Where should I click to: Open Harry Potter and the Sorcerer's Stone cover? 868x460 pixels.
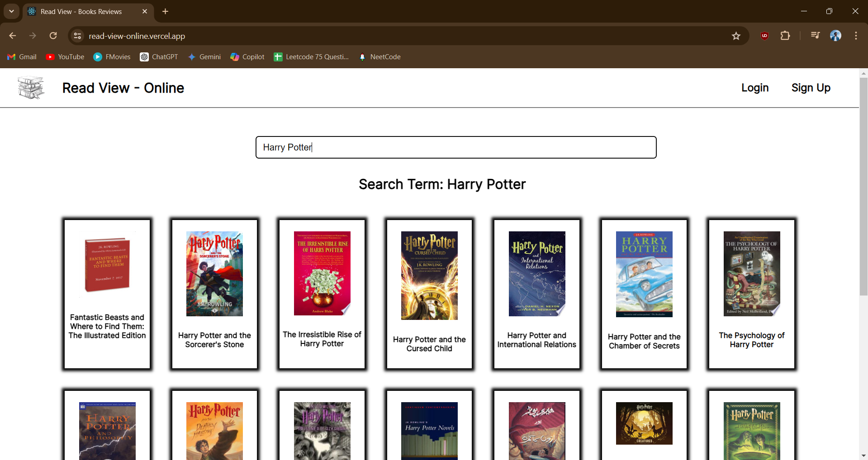tap(214, 274)
